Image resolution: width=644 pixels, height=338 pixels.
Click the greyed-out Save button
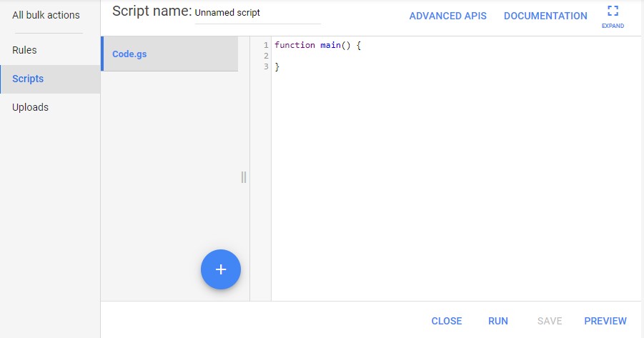(x=550, y=321)
